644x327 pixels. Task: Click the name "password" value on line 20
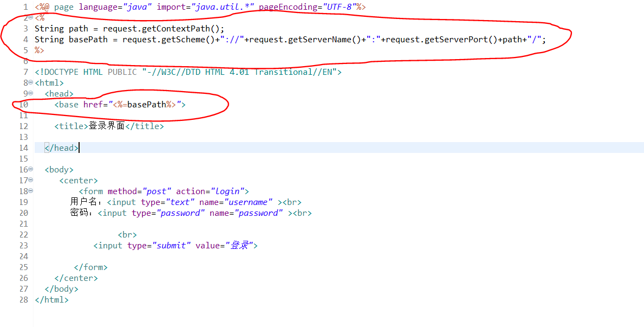[x=258, y=213]
